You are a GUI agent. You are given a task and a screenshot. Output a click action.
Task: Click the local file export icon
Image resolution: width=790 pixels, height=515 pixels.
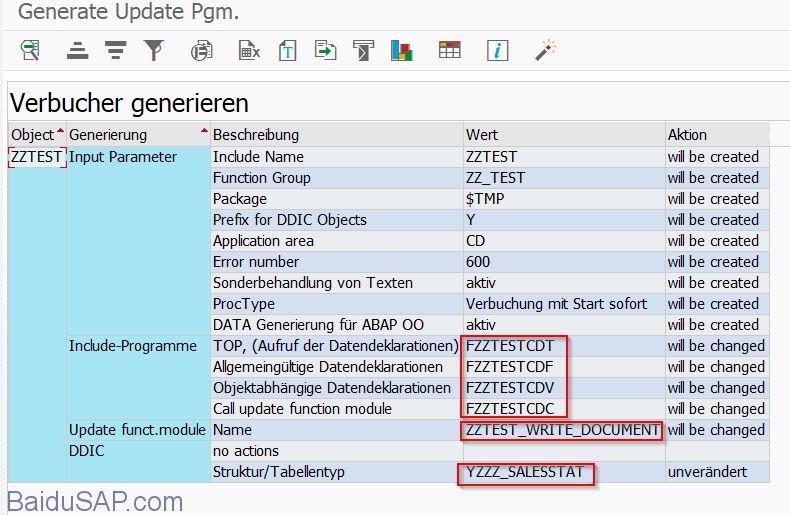point(325,50)
